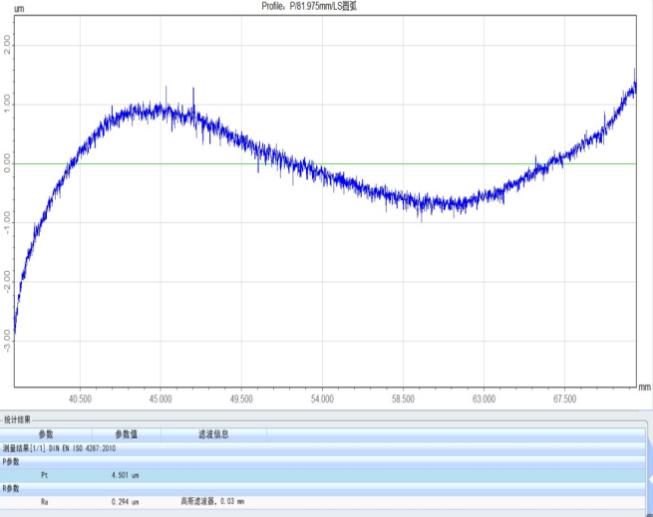Click the 参数 column header
Screen dimensions: 653x517
46,435
